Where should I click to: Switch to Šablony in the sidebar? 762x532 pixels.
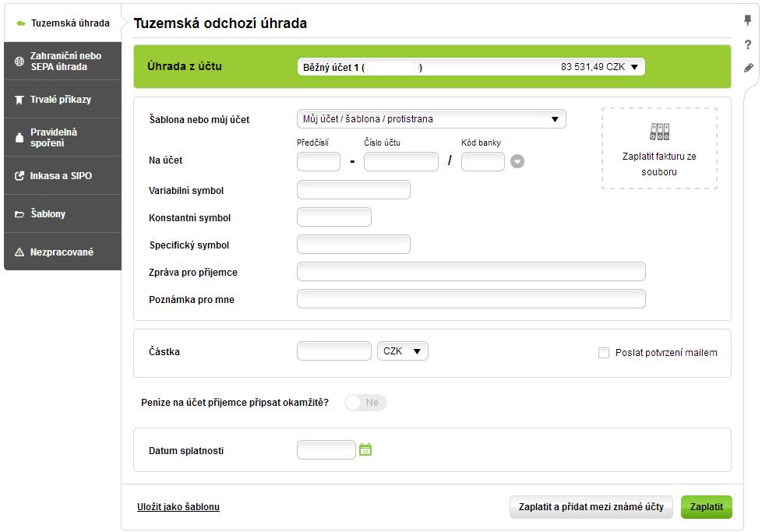pos(48,214)
